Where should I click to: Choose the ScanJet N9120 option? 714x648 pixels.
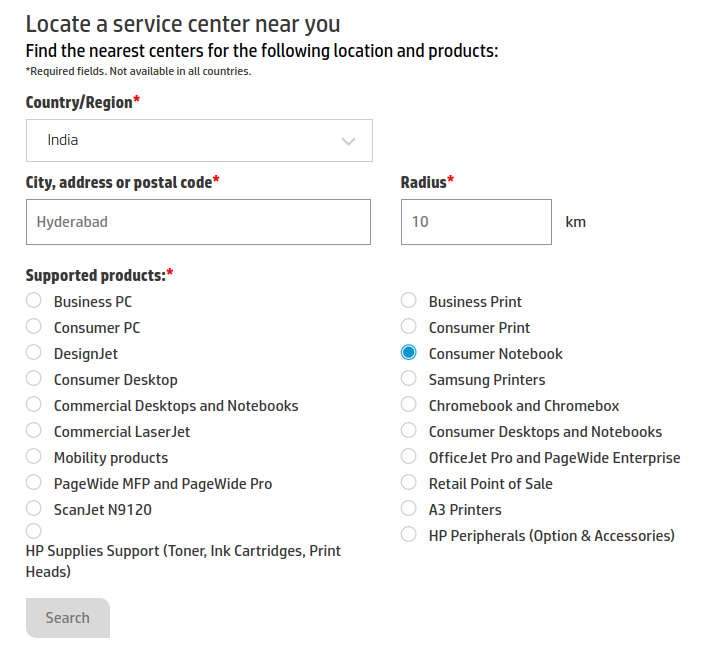click(34, 509)
